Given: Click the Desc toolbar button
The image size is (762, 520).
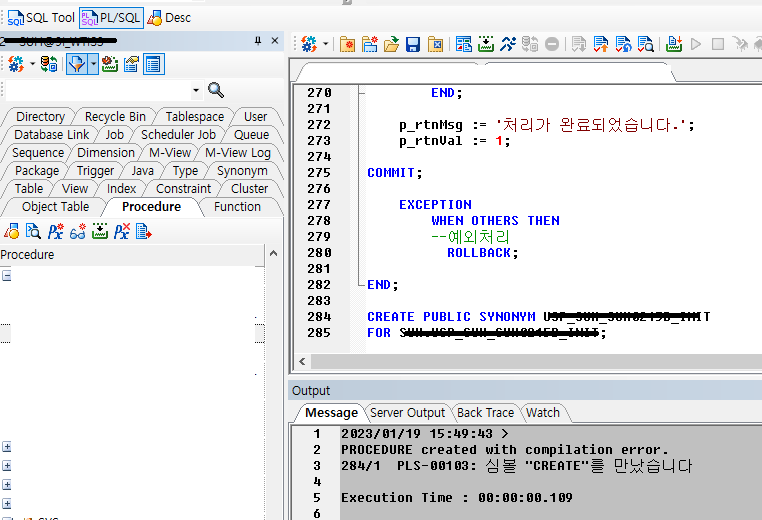Looking at the screenshot, I should click(x=169, y=17).
